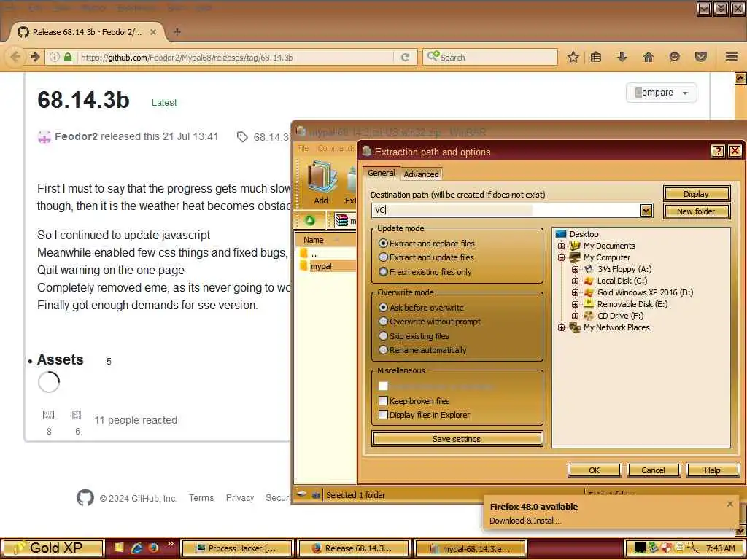Open the WinRAR Commands menu

pyautogui.click(x=336, y=148)
